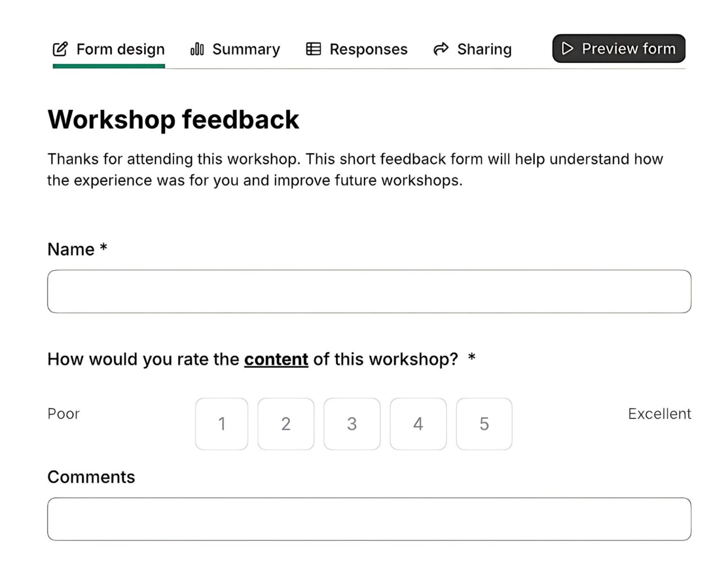Click the play icon on Preview form button

[567, 48]
